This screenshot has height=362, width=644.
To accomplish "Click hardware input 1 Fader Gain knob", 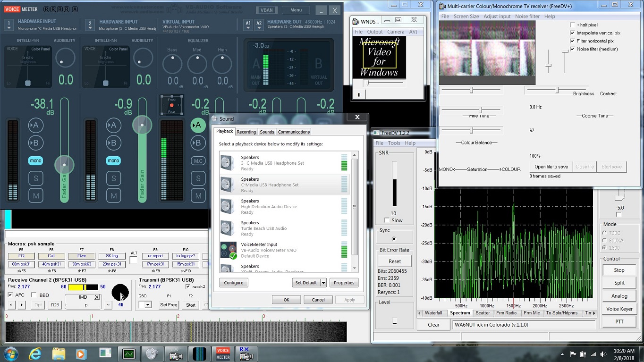I will (64, 165).
